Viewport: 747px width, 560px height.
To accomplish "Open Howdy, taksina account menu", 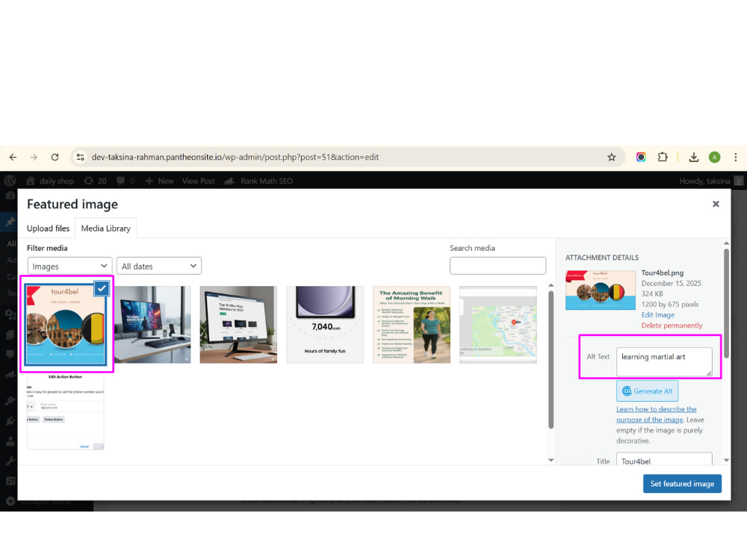I will pyautogui.click(x=711, y=181).
